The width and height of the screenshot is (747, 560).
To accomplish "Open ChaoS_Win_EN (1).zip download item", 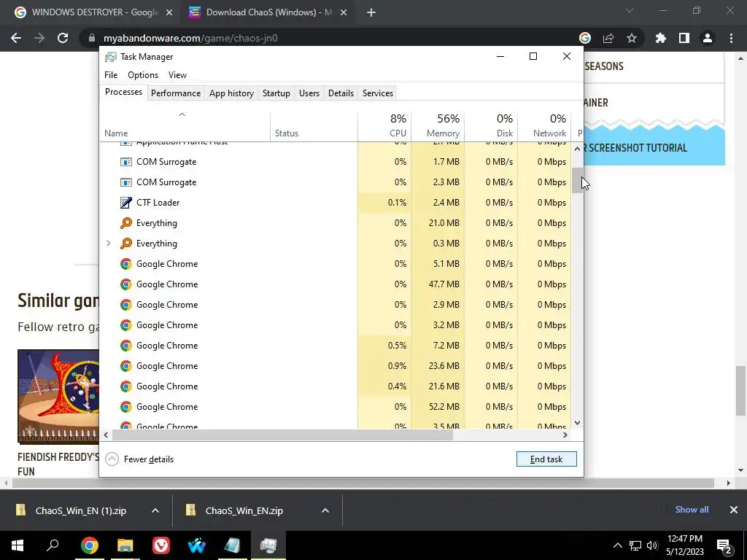I will click(x=81, y=510).
